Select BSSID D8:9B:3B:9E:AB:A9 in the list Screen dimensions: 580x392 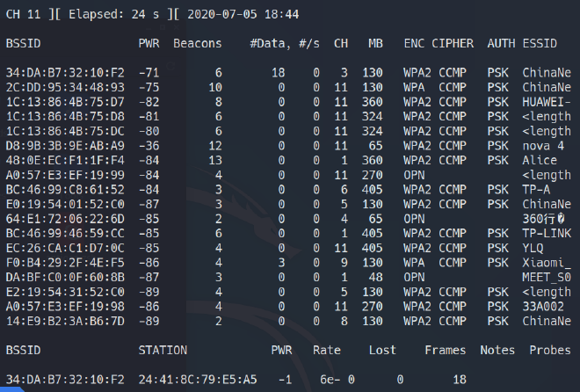click(x=53, y=146)
